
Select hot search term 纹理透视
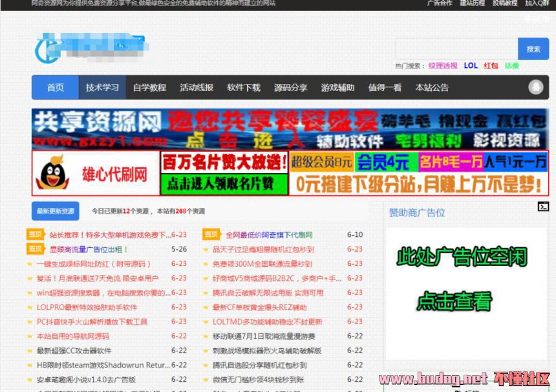pyautogui.click(x=443, y=65)
